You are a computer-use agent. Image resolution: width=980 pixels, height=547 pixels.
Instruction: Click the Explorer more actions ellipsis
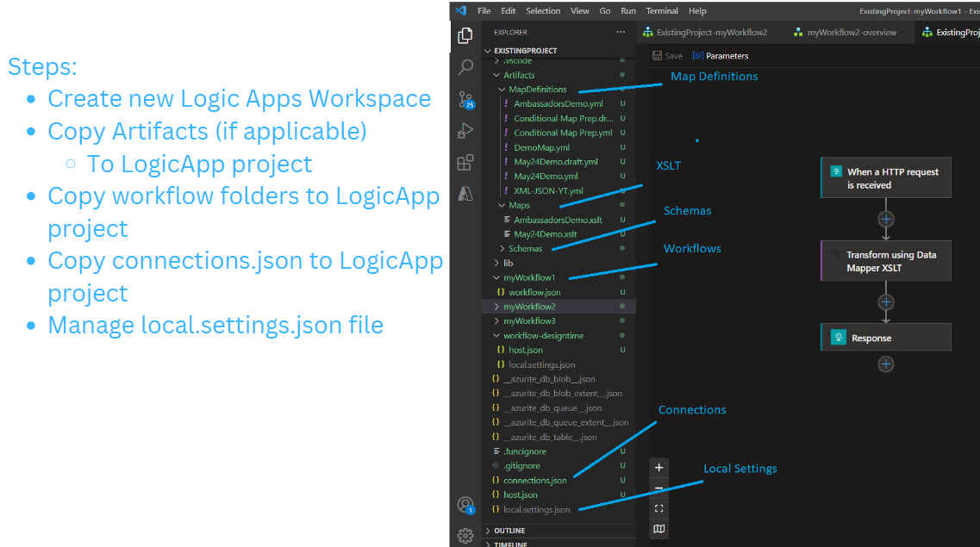click(x=620, y=32)
